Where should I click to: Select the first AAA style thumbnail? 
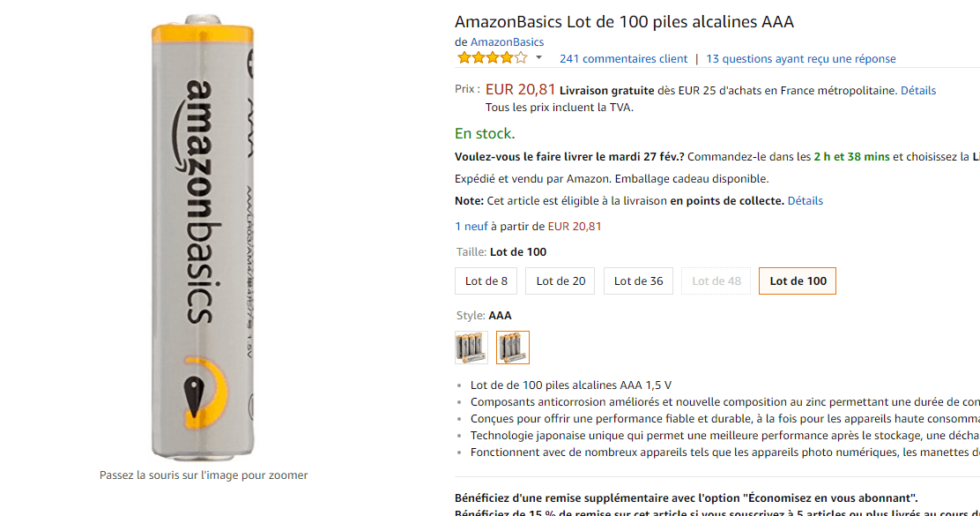click(471, 347)
